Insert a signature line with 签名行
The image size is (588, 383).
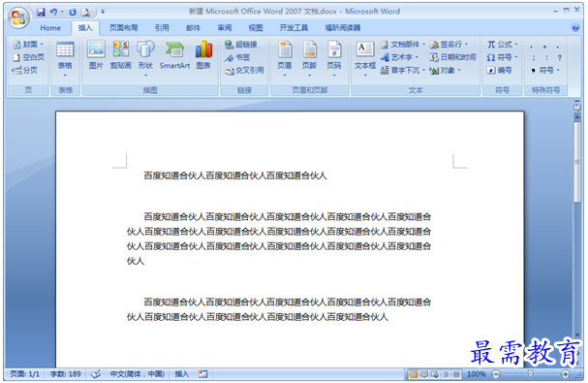tap(449, 45)
